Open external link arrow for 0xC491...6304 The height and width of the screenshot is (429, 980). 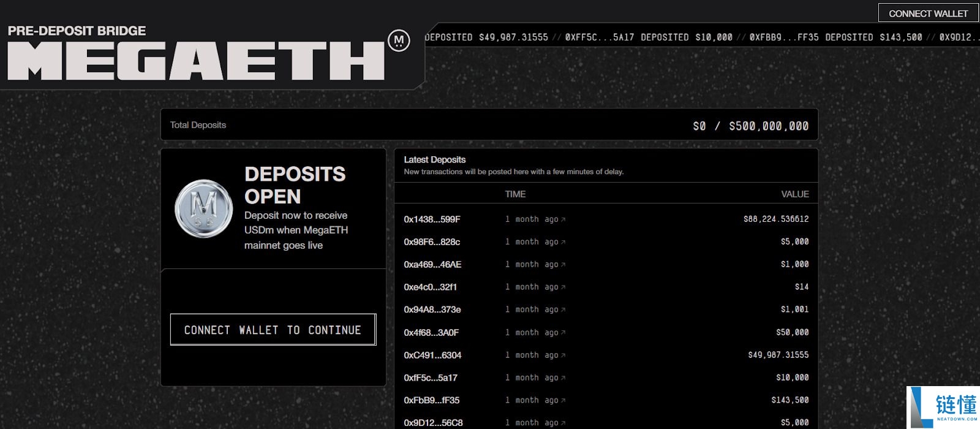(563, 355)
